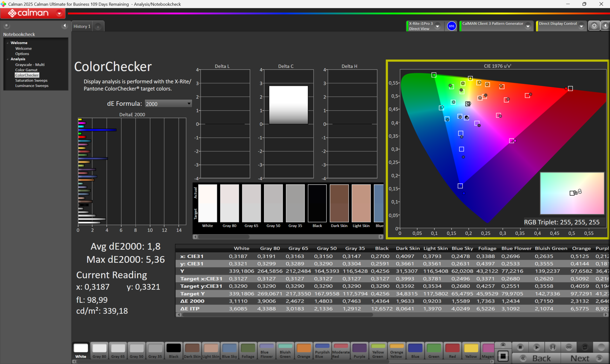
Task: Toggle the continuous read infinity icon
Action: point(569,347)
